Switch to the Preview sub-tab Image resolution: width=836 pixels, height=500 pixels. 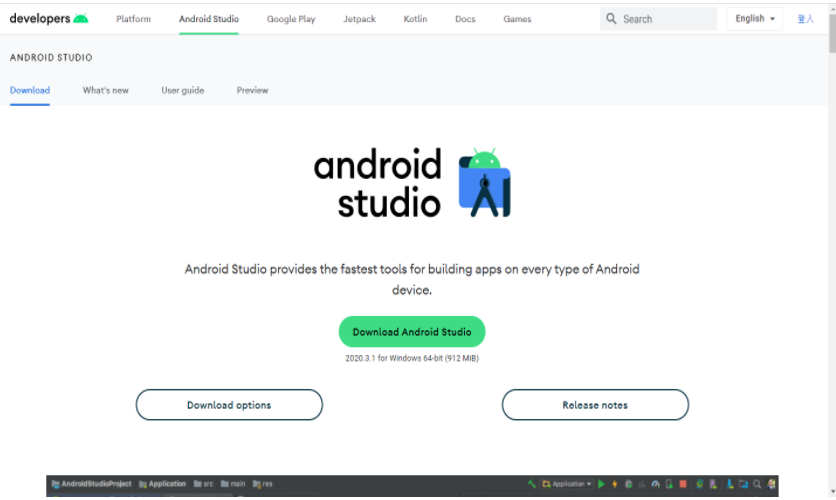(x=253, y=90)
